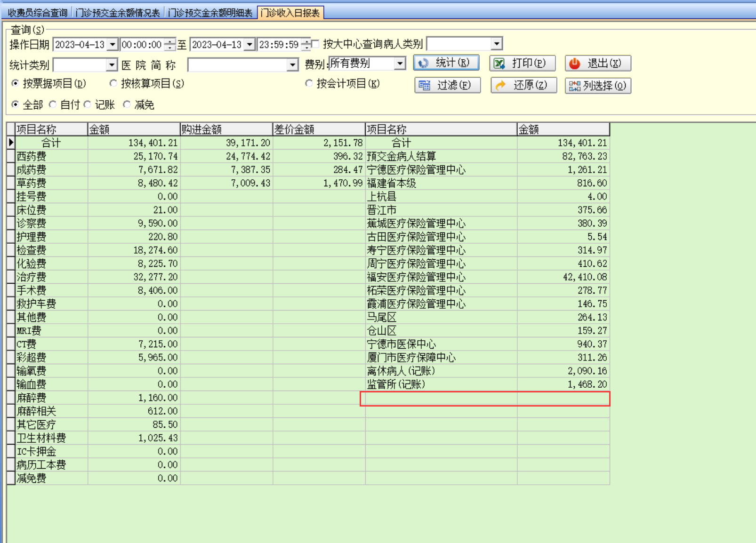Viewport: 756px width, 543px height.
Task: Adjust the start time spinner
Action: 170,45
